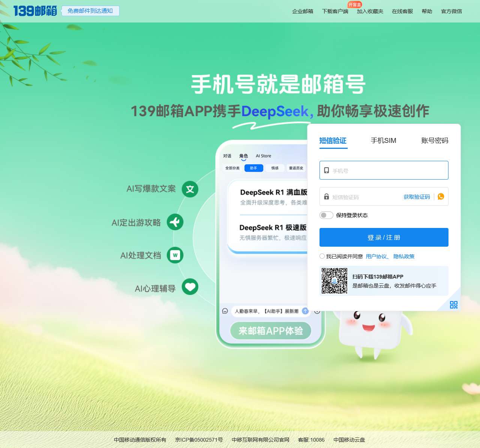This screenshot has height=448, width=480.
Task: Select the 手机SIM tab
Action: 383,141
